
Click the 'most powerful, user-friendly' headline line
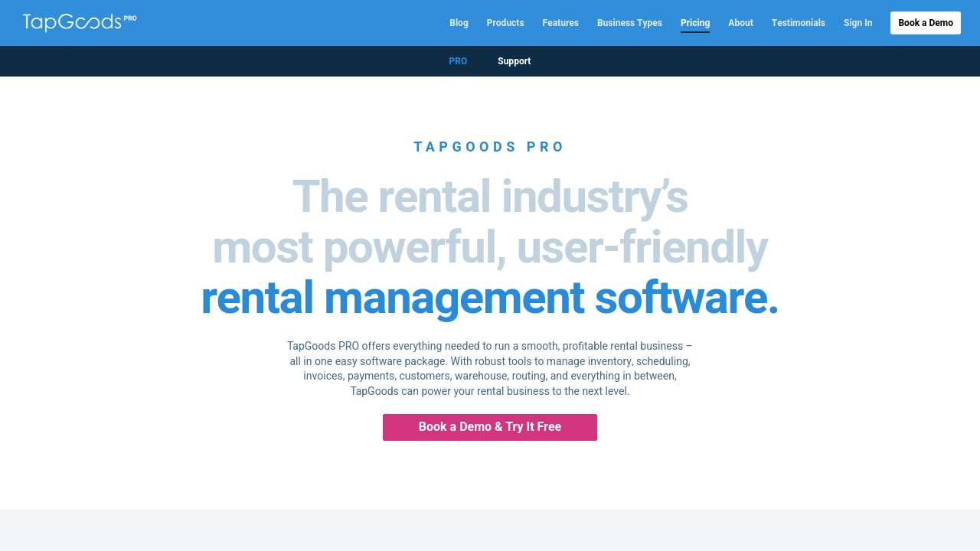point(490,247)
